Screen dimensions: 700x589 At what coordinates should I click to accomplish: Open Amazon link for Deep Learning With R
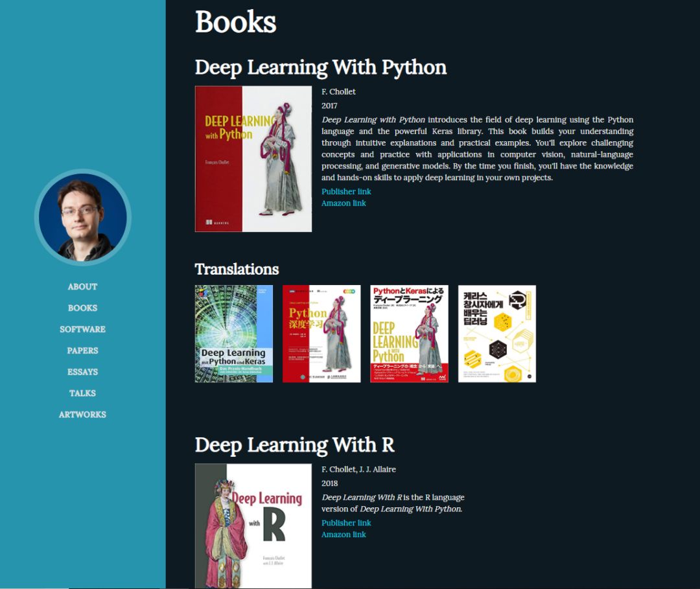click(344, 535)
